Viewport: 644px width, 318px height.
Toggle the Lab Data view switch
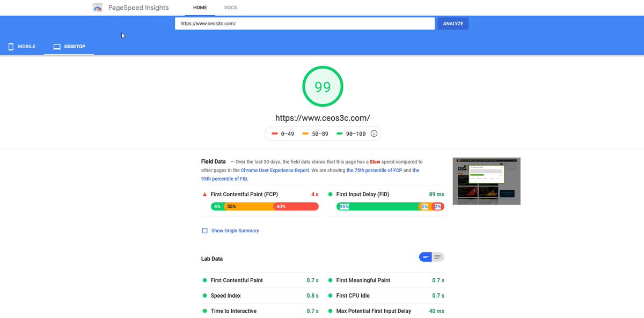pyautogui.click(x=432, y=257)
